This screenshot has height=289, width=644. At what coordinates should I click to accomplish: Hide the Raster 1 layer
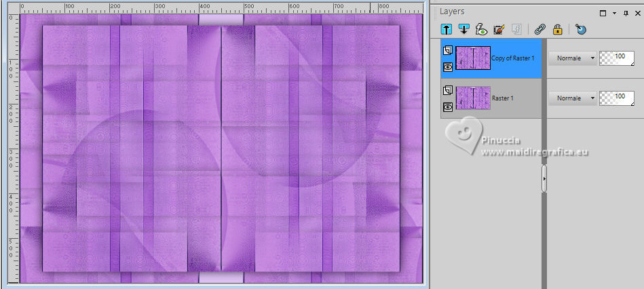coord(448,107)
